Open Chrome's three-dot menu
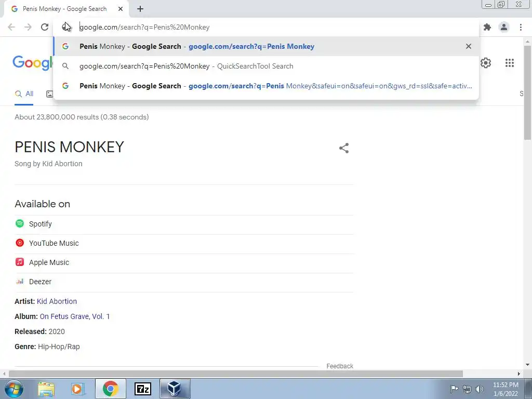 521,27
